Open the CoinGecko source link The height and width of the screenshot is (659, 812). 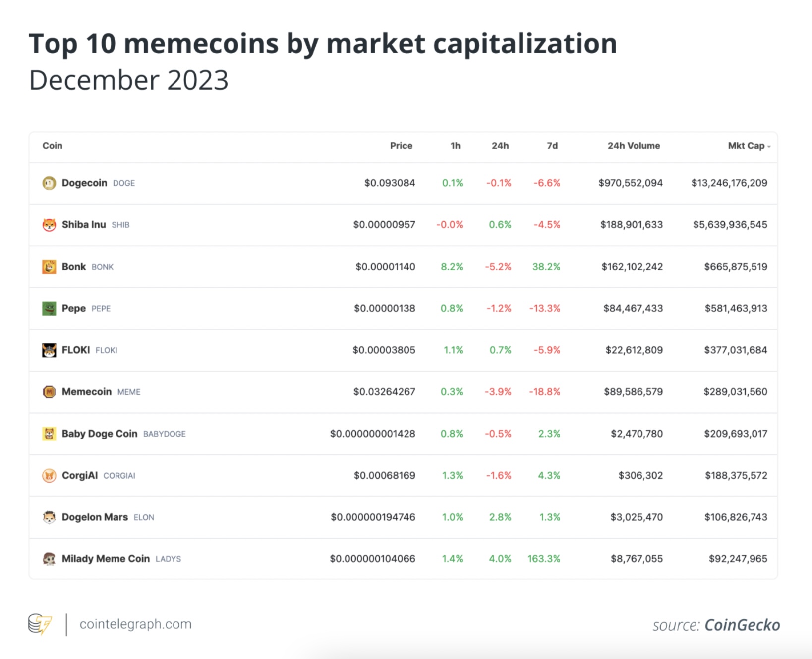tap(742, 625)
